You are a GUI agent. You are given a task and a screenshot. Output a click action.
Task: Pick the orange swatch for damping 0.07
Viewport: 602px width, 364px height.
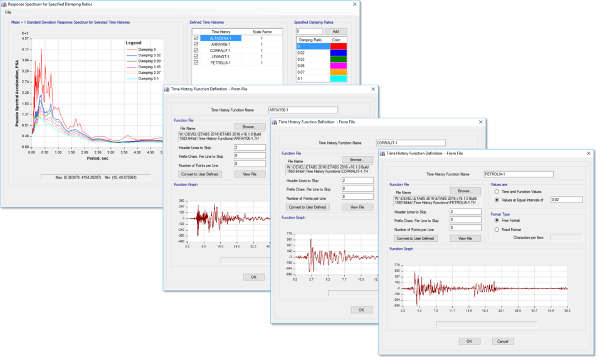tap(338, 72)
